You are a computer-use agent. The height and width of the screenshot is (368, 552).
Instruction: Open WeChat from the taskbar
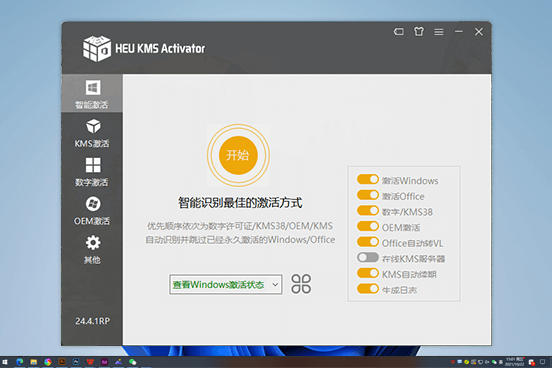133,362
